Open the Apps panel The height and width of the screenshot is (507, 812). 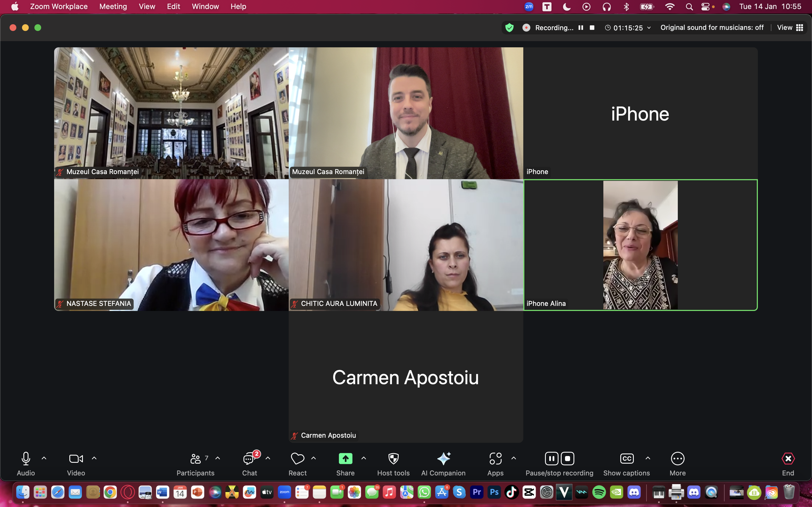(495, 459)
